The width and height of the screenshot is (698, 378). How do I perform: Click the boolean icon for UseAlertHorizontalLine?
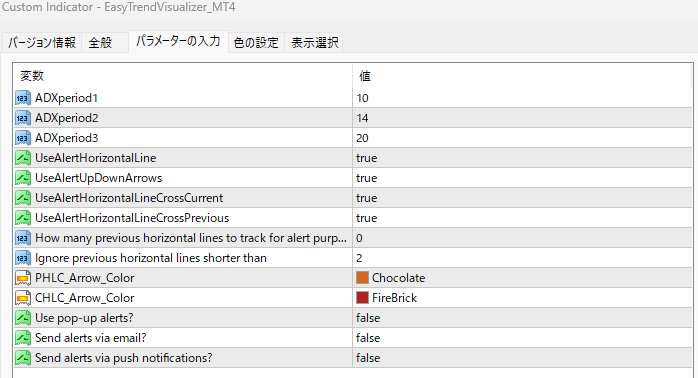tap(23, 158)
